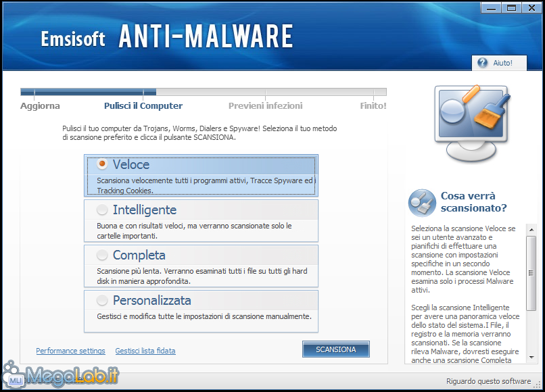Select the Veloce scan radio button

(102, 164)
